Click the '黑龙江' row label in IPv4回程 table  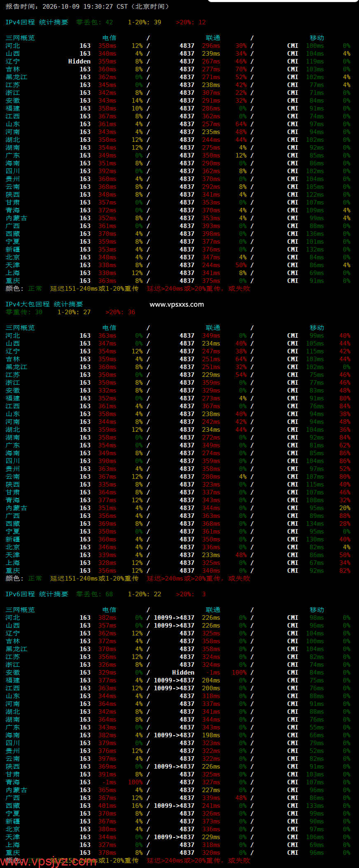point(16,77)
